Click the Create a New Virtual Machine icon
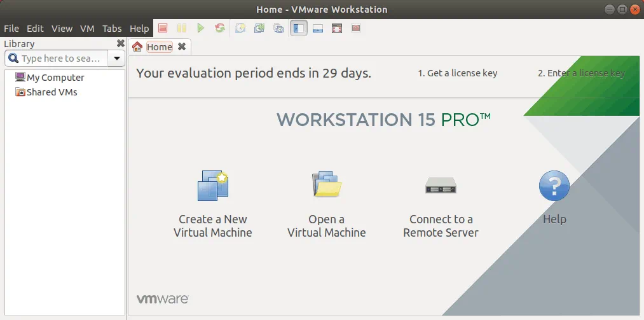Viewport: 644px width, 320px height. pos(213,185)
